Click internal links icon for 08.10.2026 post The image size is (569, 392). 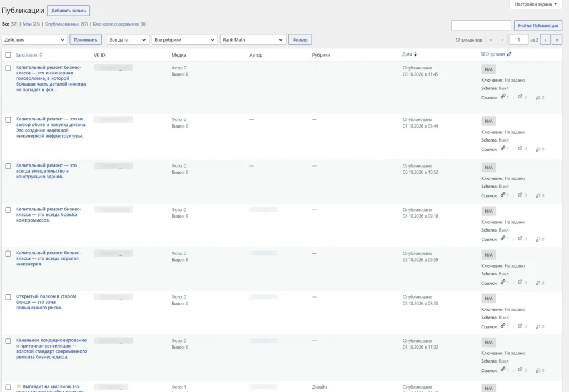503,97
